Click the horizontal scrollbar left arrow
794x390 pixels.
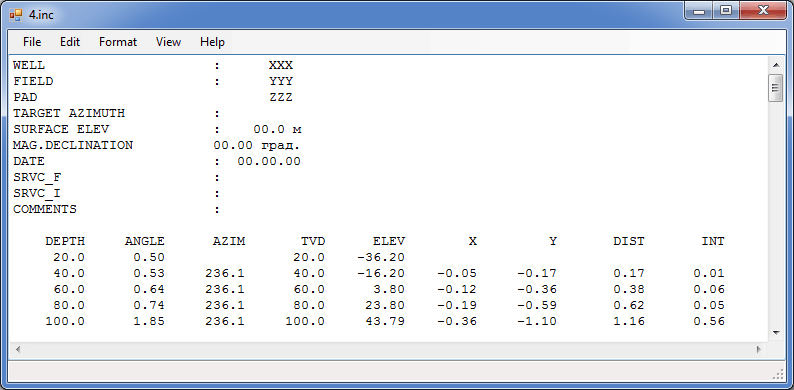tap(18, 349)
